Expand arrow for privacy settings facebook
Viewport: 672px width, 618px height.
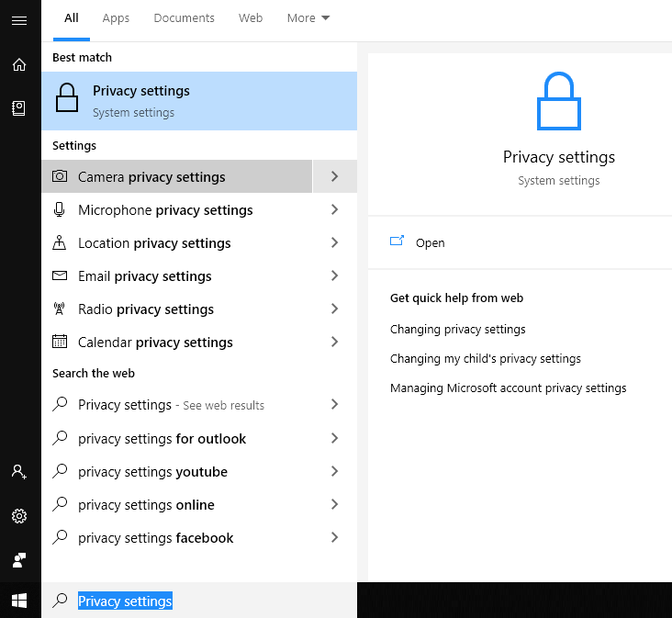click(335, 537)
